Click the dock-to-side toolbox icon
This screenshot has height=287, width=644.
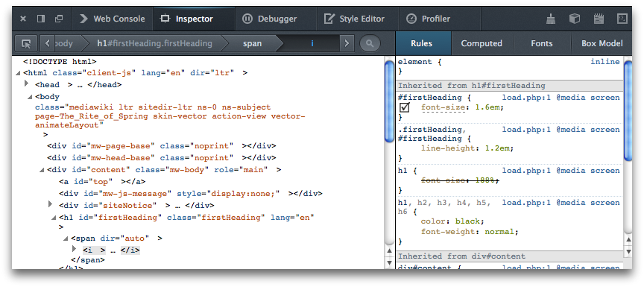point(41,19)
